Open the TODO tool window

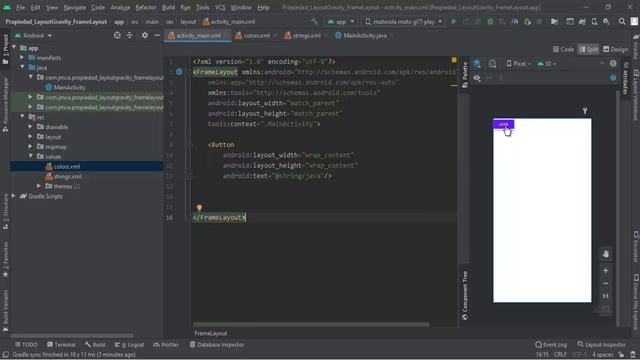pyautogui.click(x=26, y=345)
